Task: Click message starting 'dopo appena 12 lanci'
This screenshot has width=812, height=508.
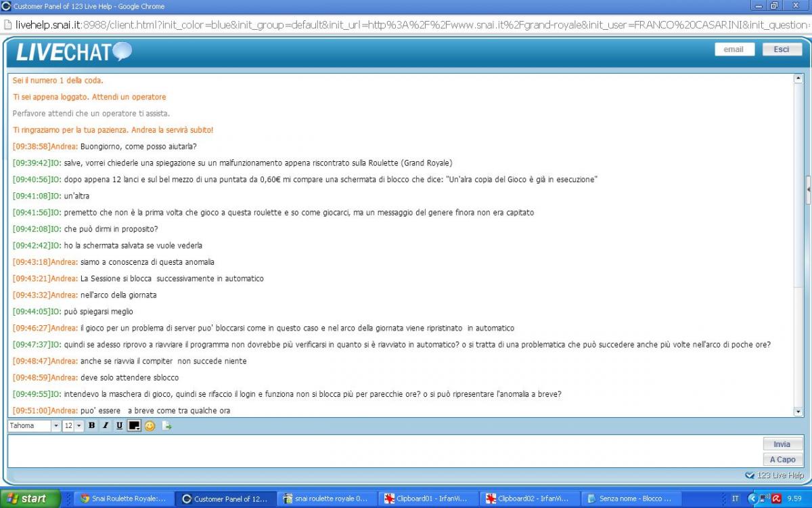Action: pyautogui.click(x=330, y=179)
